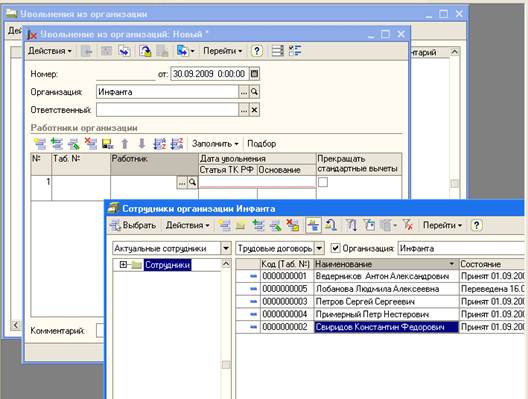Screen dimensions: 528x399
Task: Click the mark for deletion icon in employees toolbar
Action: point(293,225)
